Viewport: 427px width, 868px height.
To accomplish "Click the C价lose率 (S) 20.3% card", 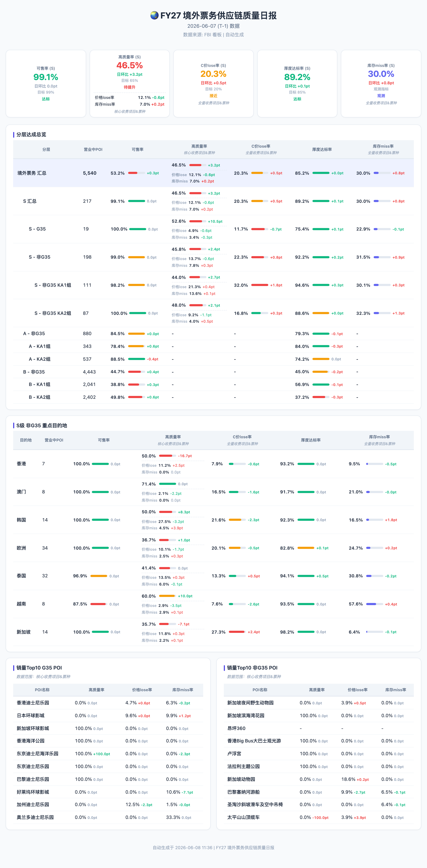I will click(x=213, y=84).
